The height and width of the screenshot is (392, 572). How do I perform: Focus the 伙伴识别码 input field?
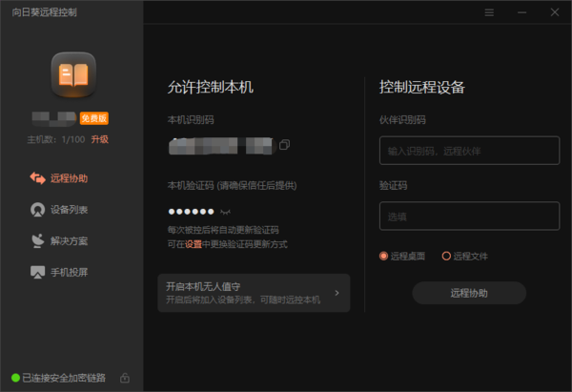[x=469, y=151]
